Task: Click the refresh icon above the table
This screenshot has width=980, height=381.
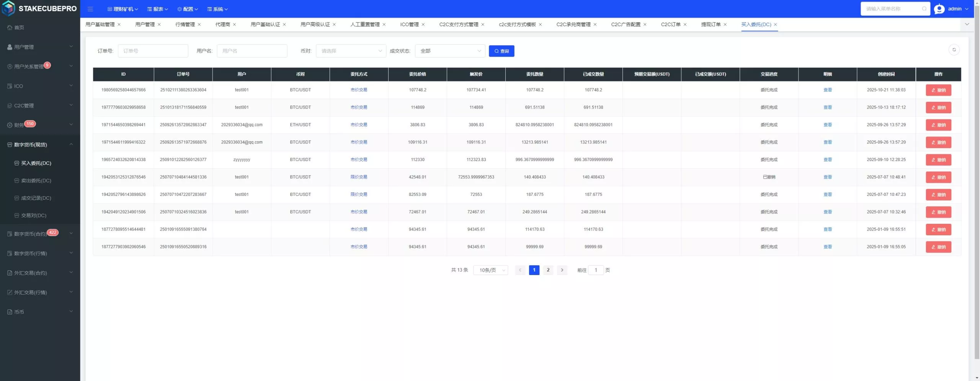Action: 954,50
